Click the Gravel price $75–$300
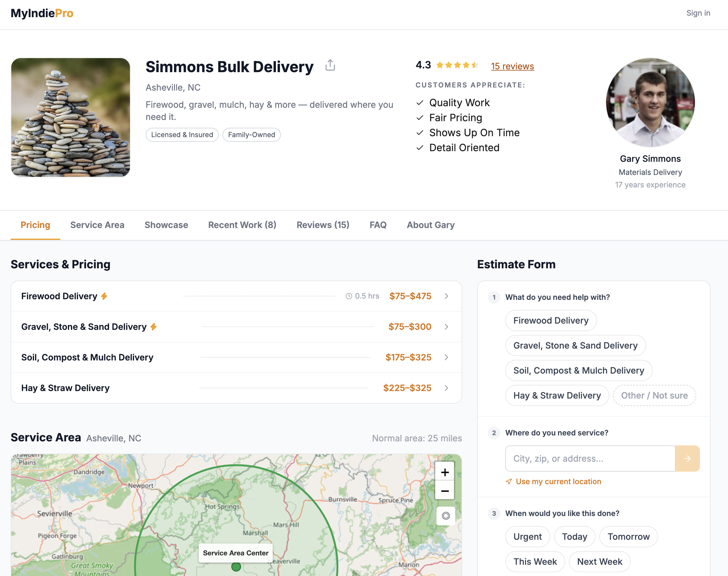The image size is (728, 576). pyautogui.click(x=410, y=327)
